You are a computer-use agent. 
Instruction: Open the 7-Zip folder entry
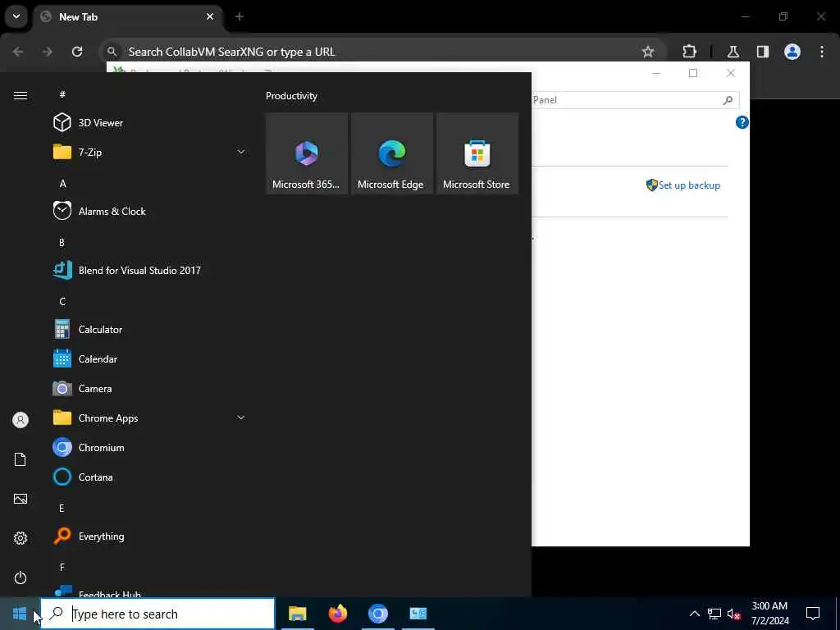point(149,152)
